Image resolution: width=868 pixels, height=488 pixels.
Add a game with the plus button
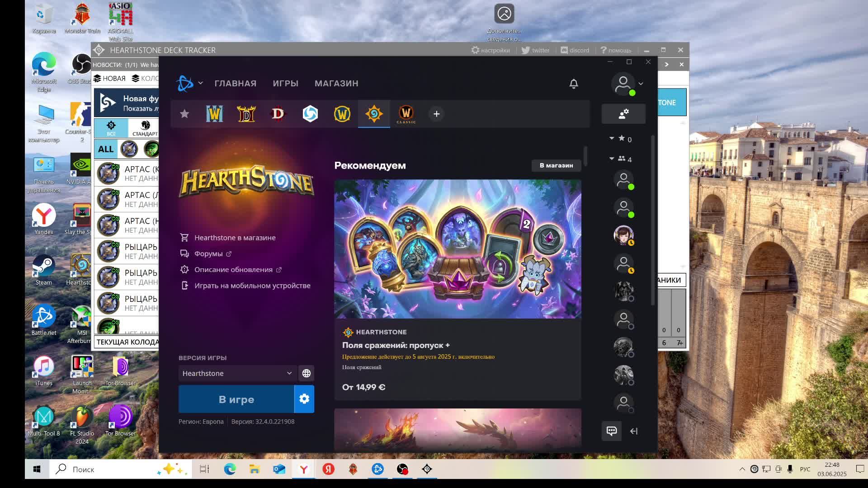point(436,114)
